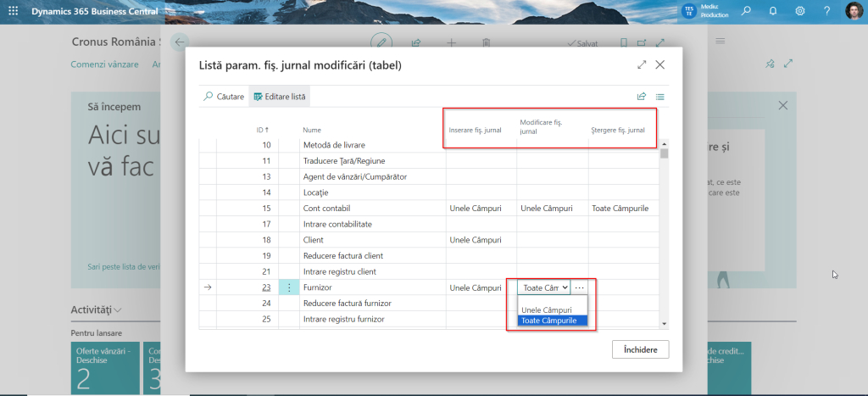Open the settings gear icon

coord(800,12)
